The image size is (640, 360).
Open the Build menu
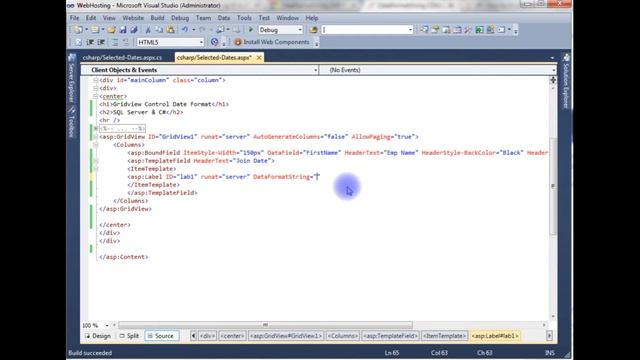click(157, 18)
